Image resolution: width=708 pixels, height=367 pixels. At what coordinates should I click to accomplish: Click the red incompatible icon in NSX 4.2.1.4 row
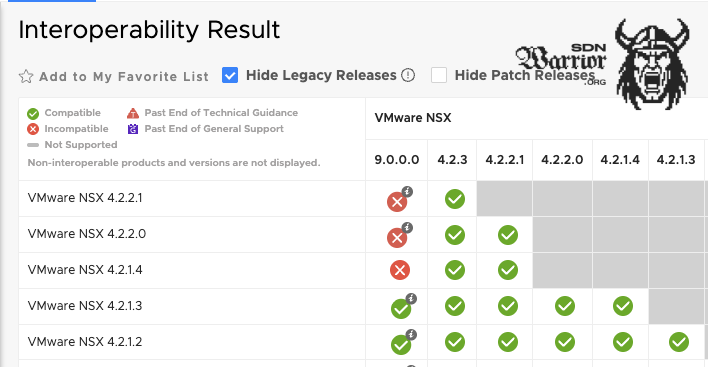click(400, 270)
